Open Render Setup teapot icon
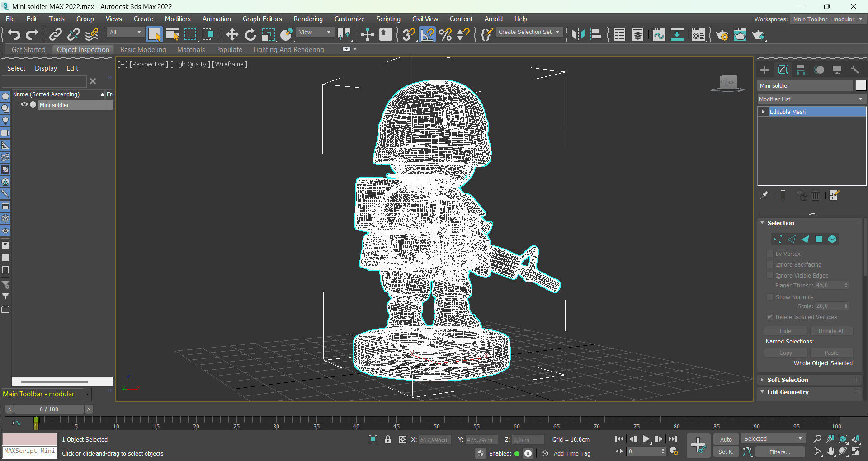The image size is (868, 461). [x=722, y=35]
